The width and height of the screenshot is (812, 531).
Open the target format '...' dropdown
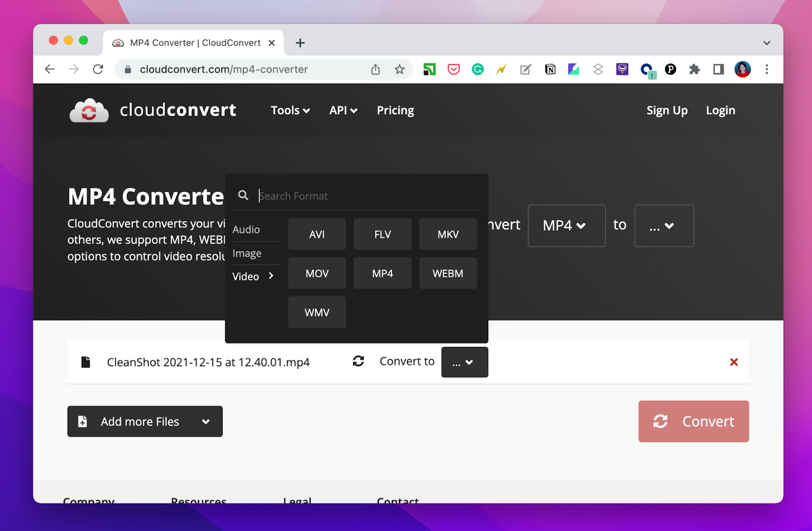pyautogui.click(x=664, y=226)
